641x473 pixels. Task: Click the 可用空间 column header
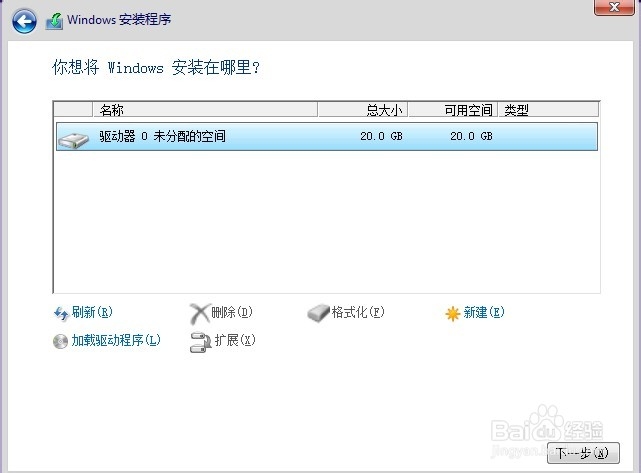click(x=453, y=110)
